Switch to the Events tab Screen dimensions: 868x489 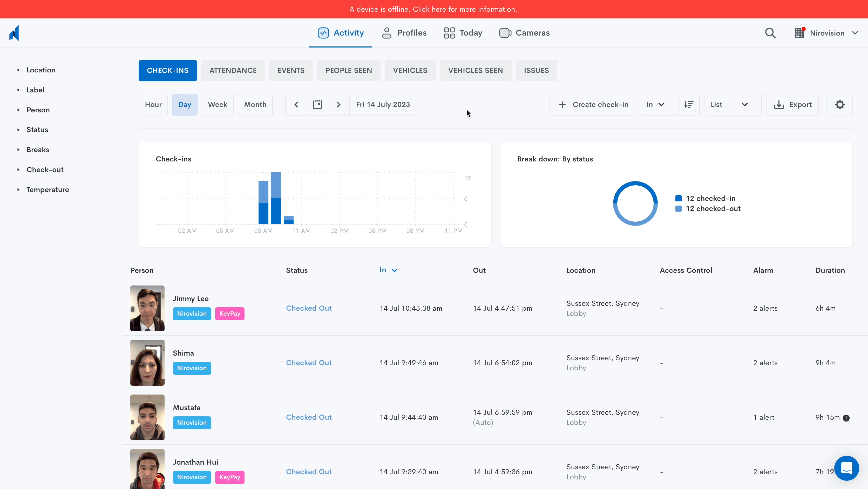point(291,70)
